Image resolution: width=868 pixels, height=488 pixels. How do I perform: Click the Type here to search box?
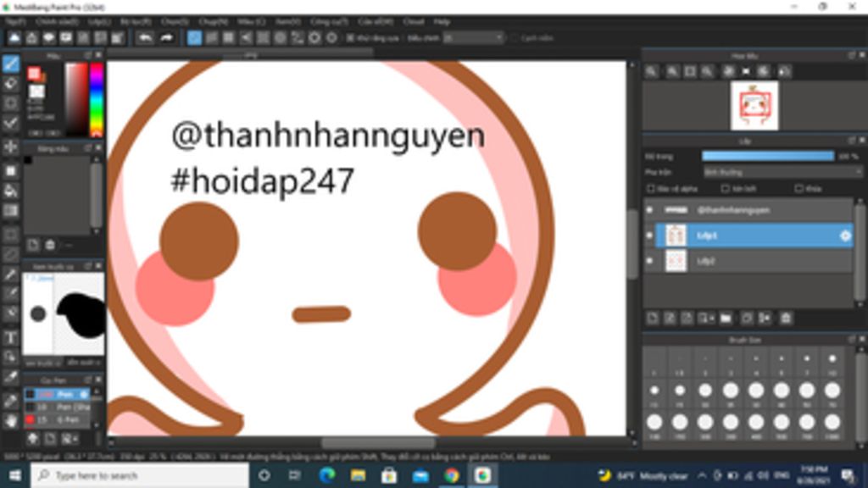pyautogui.click(x=140, y=475)
